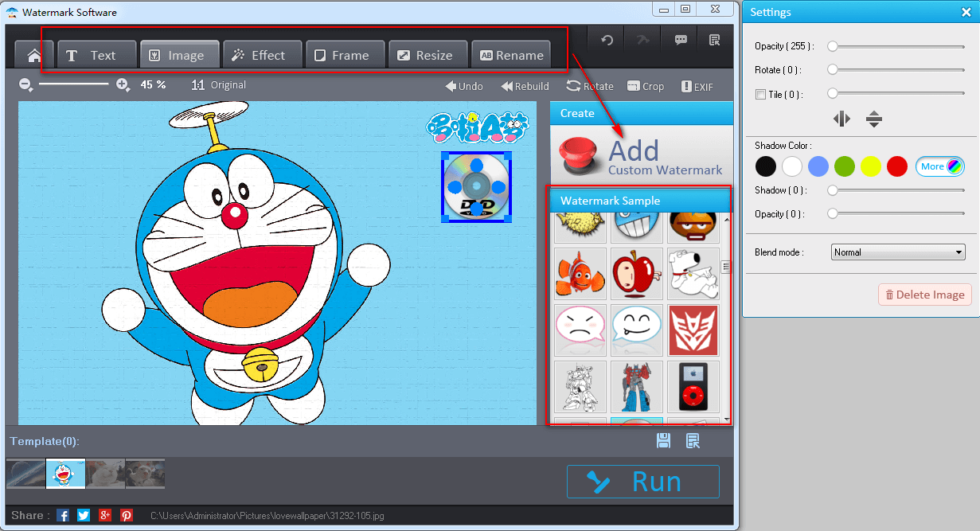Open the feedback chat bubble icon
The height and width of the screenshot is (531, 980).
pyautogui.click(x=681, y=40)
